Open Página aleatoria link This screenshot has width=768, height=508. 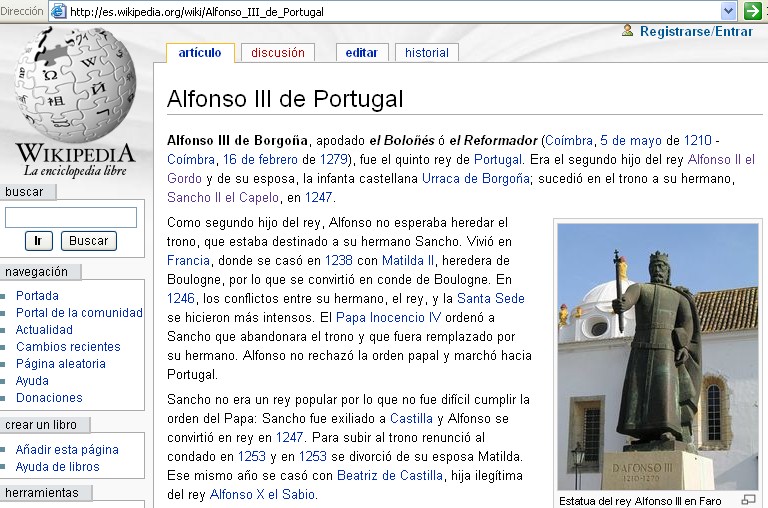(61, 364)
